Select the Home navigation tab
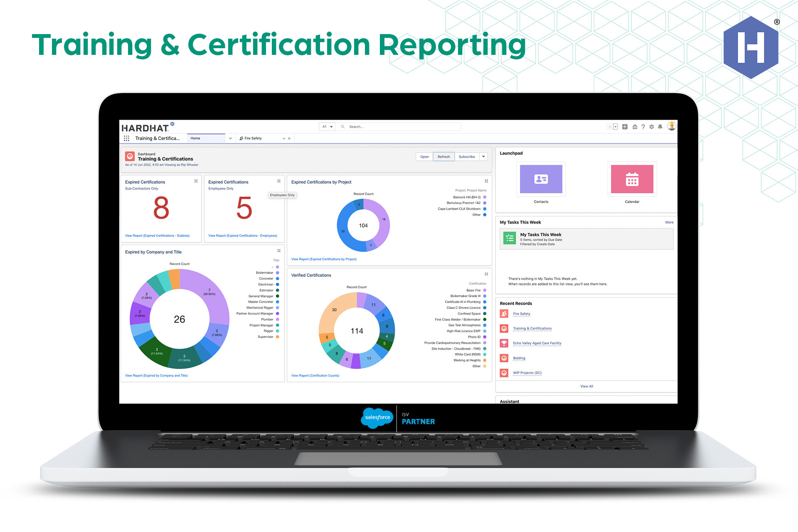This screenshot has height=532, width=798. coord(195,138)
